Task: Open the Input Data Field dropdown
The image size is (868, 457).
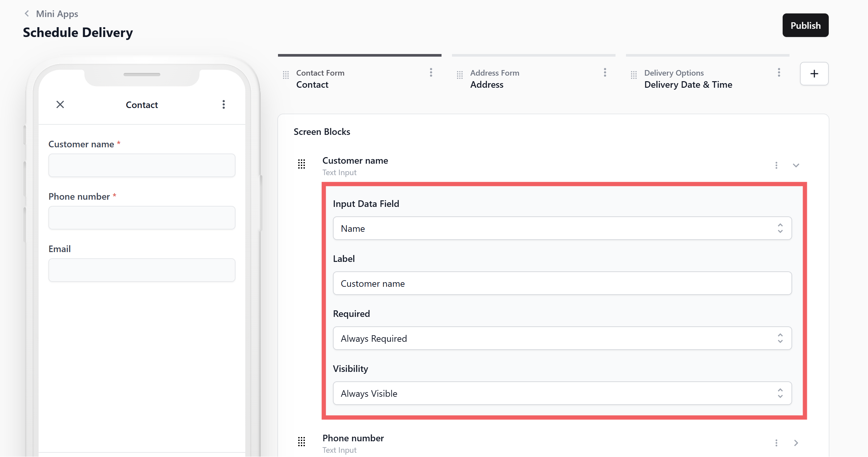Action: coord(562,228)
